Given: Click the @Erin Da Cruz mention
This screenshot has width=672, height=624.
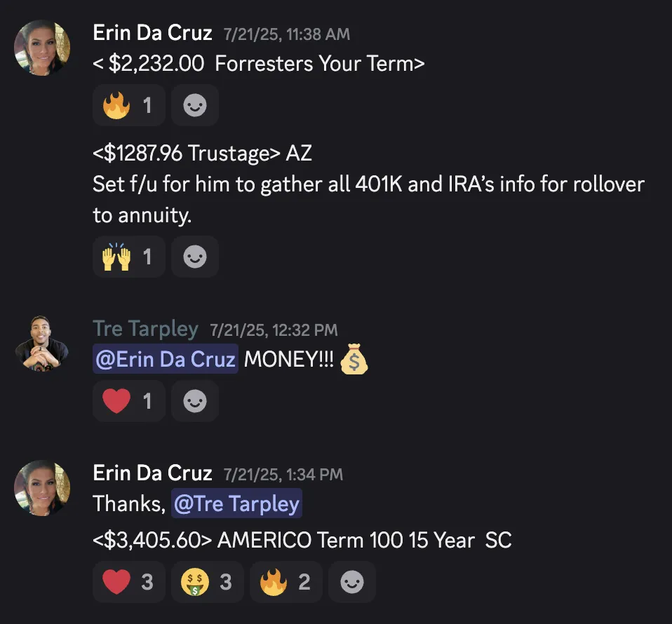Looking at the screenshot, I should click(x=166, y=359).
